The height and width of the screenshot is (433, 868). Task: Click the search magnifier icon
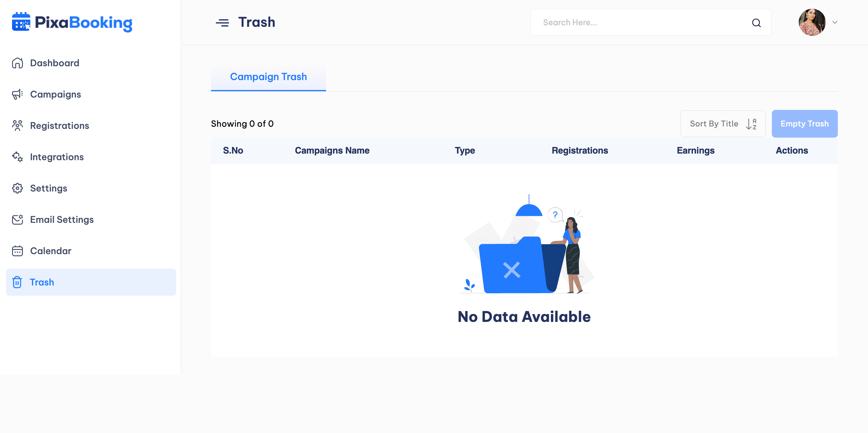coord(756,23)
